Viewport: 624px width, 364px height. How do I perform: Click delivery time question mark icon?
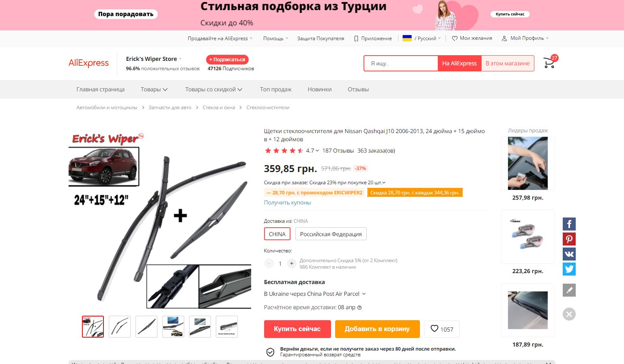(359, 308)
